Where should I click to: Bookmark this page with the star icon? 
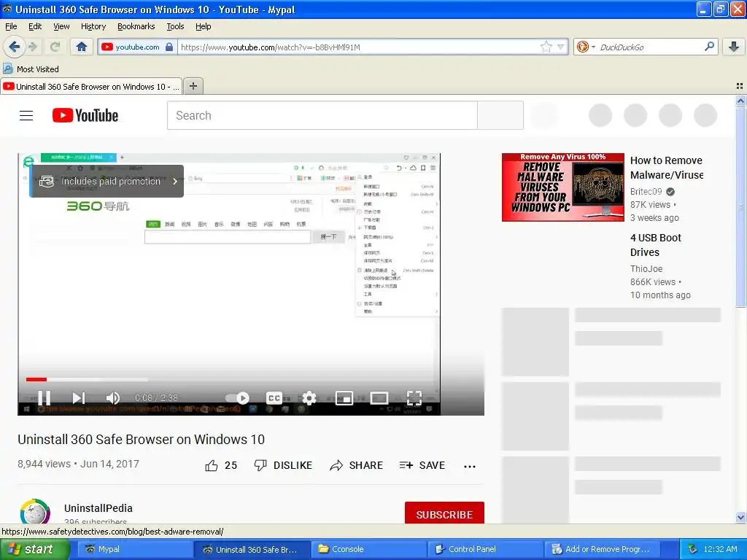[546, 47]
